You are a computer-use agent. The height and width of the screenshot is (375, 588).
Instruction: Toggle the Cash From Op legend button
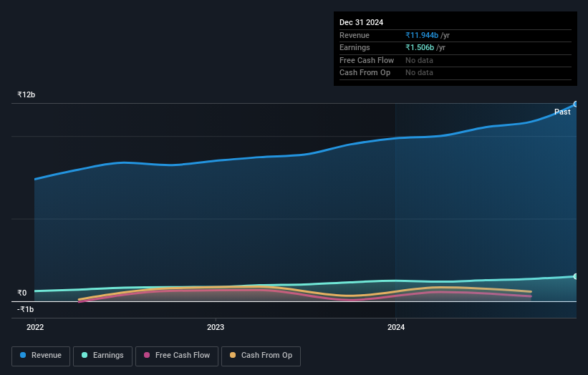tap(261, 356)
